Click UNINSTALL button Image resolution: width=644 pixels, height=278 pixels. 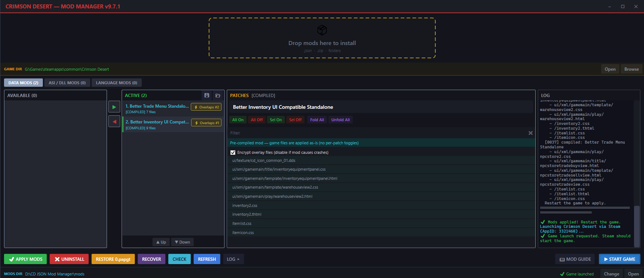click(x=69, y=259)
